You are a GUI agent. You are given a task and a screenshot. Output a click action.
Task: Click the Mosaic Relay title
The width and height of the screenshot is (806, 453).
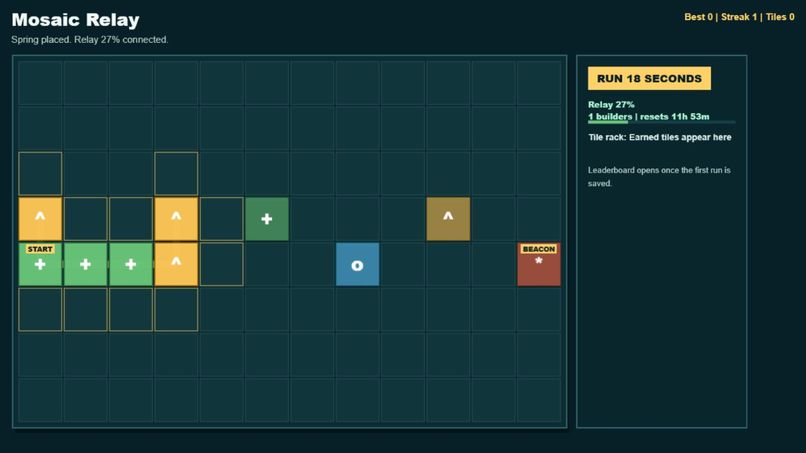click(x=76, y=20)
